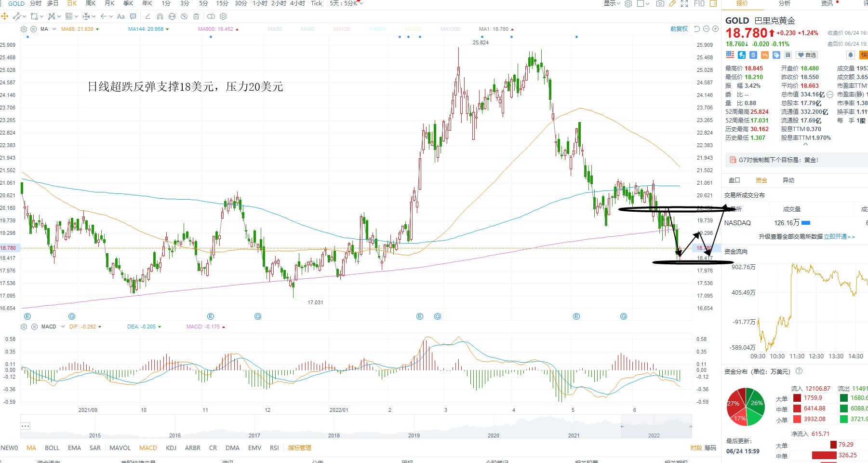Viewport: 868px width, 463px height.
Task: Open the MACD indicator selector dropdown
Action: pyautogui.click(x=62, y=327)
